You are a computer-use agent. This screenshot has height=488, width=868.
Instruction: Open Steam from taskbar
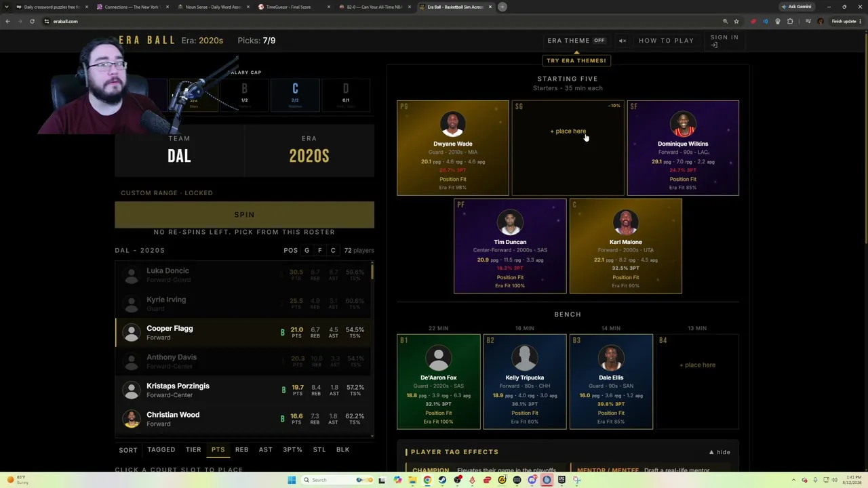tap(442, 480)
